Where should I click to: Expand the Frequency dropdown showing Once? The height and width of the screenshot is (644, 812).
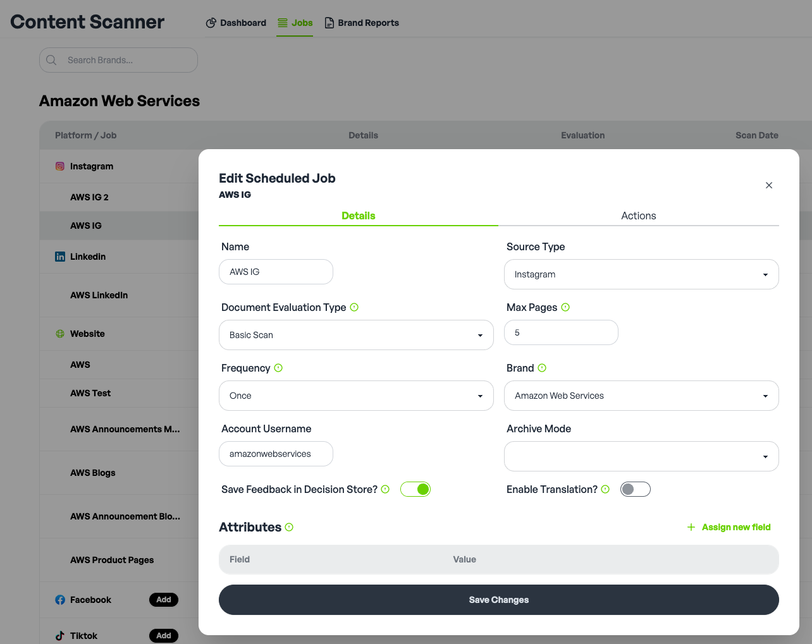pyautogui.click(x=356, y=396)
